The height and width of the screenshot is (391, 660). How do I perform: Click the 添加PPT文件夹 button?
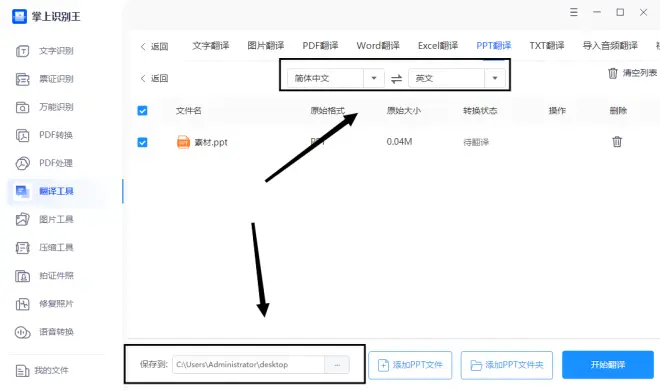click(x=507, y=365)
